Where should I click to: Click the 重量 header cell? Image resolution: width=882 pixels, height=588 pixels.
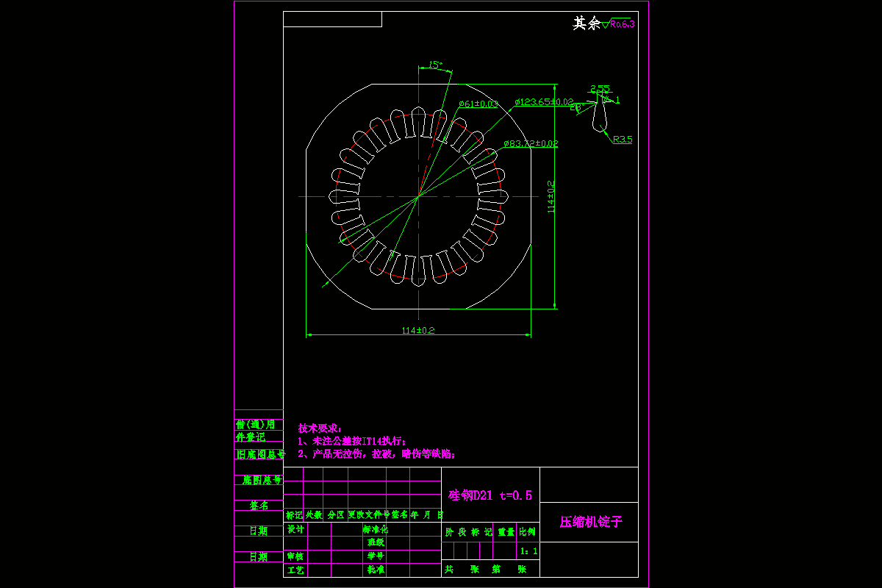[506, 531]
